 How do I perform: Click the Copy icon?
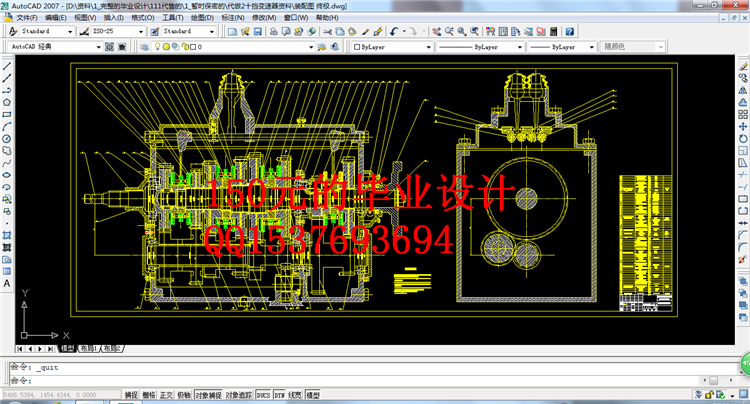(340, 32)
